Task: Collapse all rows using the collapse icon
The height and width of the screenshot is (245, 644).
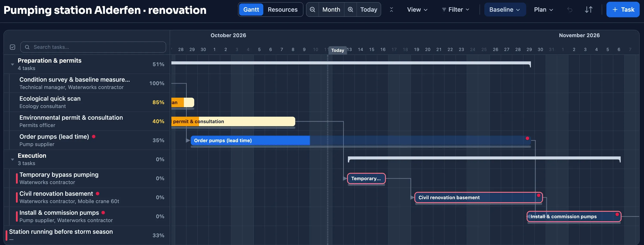Action: (x=391, y=10)
